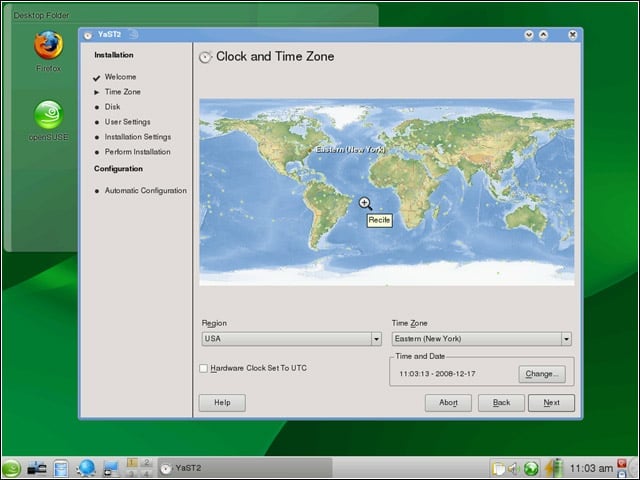Select the User Settings step
640x480 pixels.
pyautogui.click(x=127, y=122)
